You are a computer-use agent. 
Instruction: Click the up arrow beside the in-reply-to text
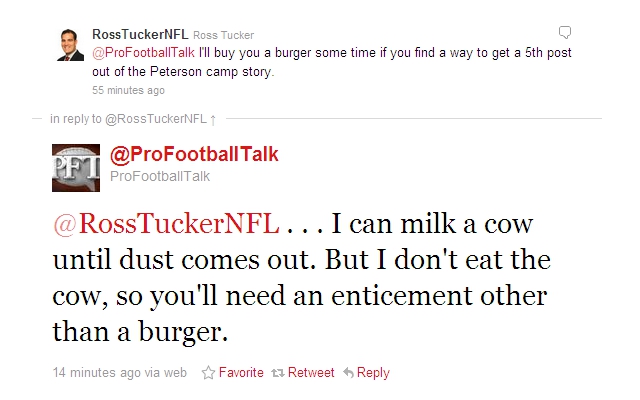click(x=214, y=119)
